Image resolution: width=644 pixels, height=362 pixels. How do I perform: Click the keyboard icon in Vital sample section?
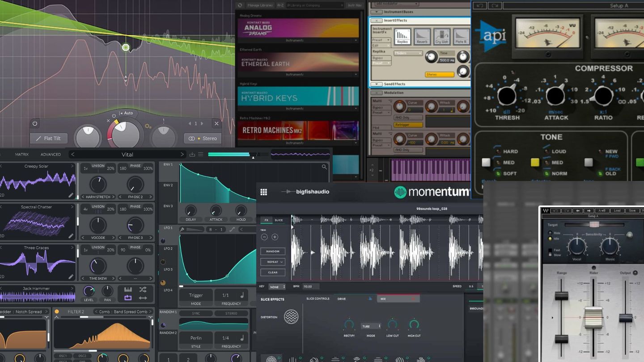click(x=128, y=290)
